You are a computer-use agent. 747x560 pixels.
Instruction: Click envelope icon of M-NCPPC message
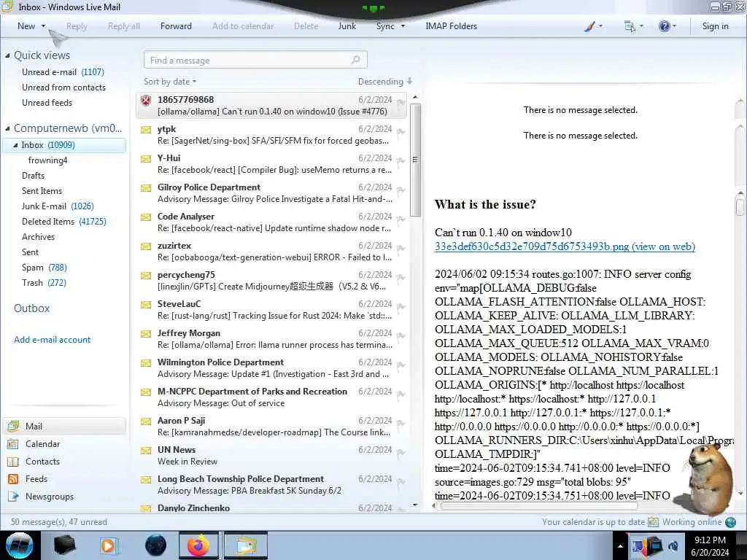pyautogui.click(x=146, y=392)
